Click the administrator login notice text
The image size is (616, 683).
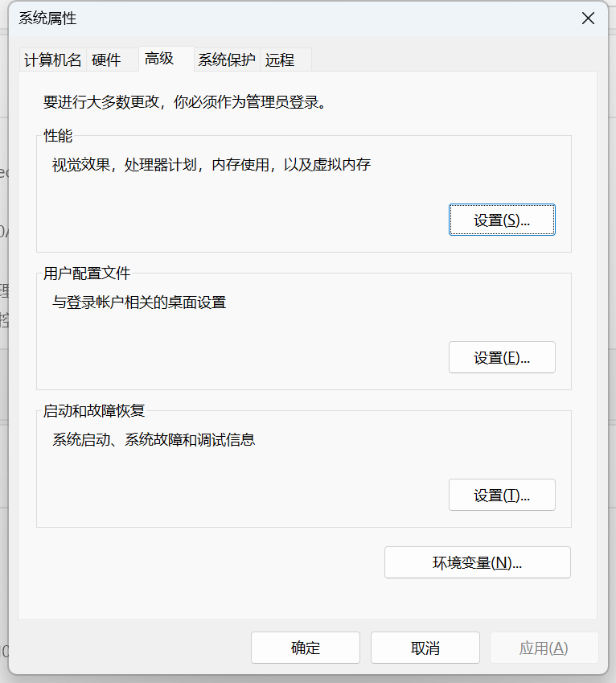(x=185, y=102)
